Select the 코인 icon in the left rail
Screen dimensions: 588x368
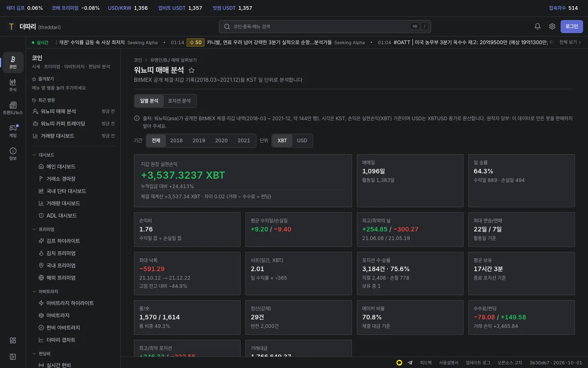(x=13, y=62)
